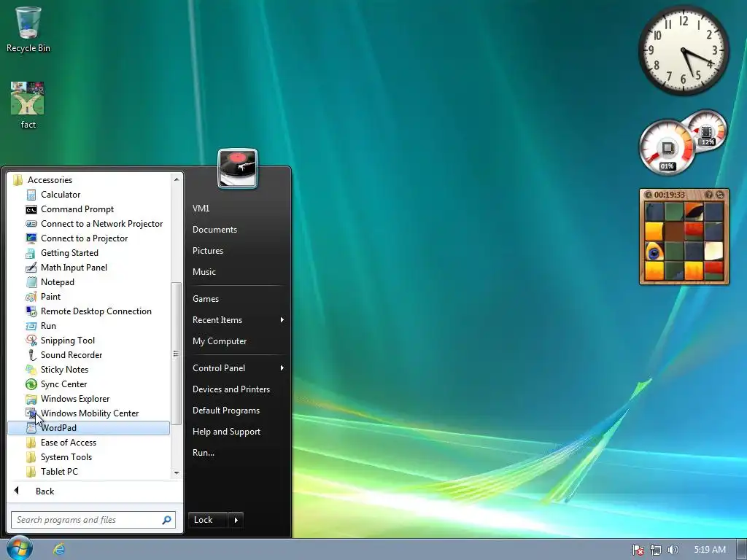747x560 pixels.
Task: Open the Action Center flag tray icon
Action: 638,550
